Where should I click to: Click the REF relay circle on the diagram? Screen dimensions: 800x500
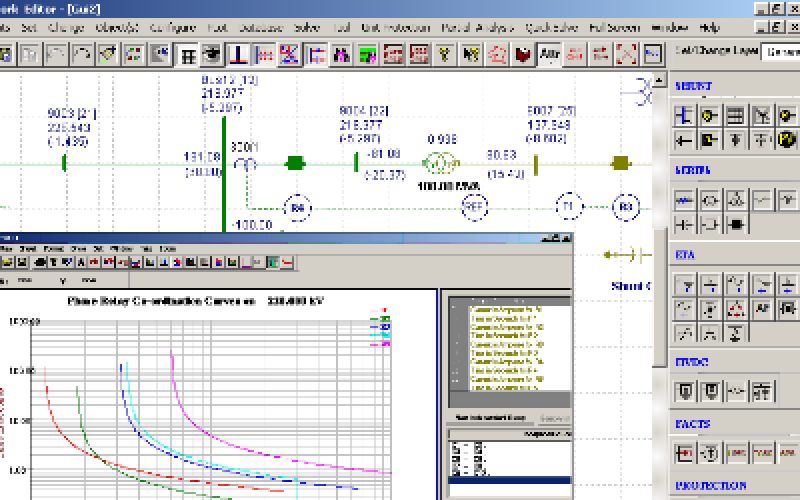point(474,207)
